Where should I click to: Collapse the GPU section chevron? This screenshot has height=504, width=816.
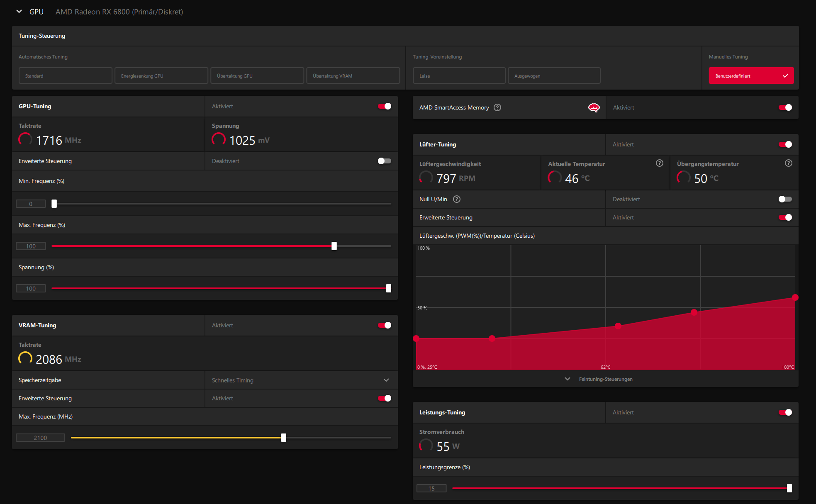19,12
